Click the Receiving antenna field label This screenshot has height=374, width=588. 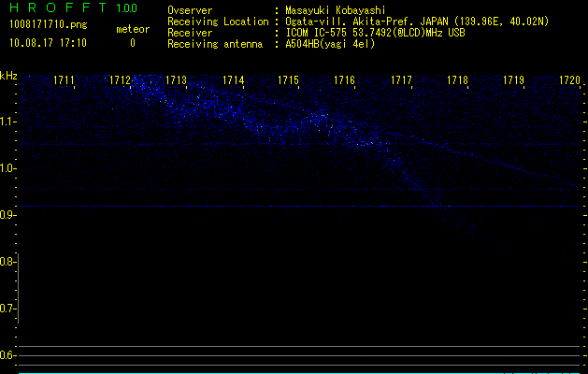pyautogui.click(x=215, y=44)
